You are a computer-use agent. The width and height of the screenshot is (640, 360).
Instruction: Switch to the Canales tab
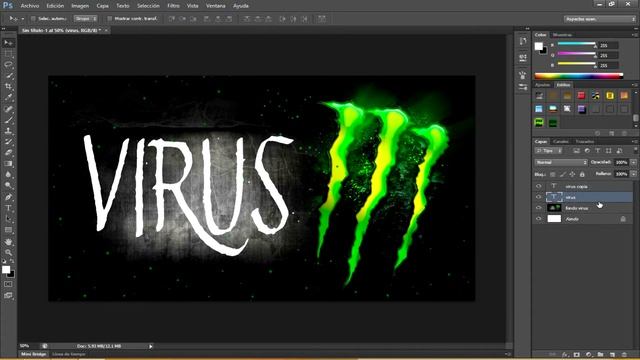[x=560, y=142]
